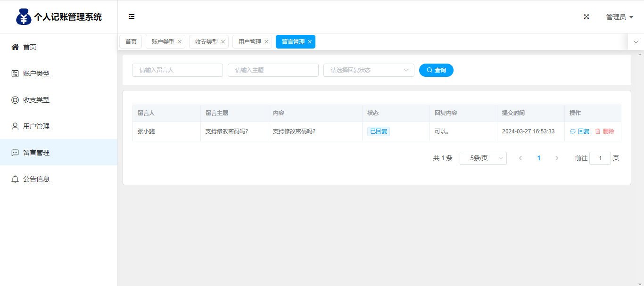Reply to the 张小斐 message
The image size is (644, 286).
(x=580, y=131)
